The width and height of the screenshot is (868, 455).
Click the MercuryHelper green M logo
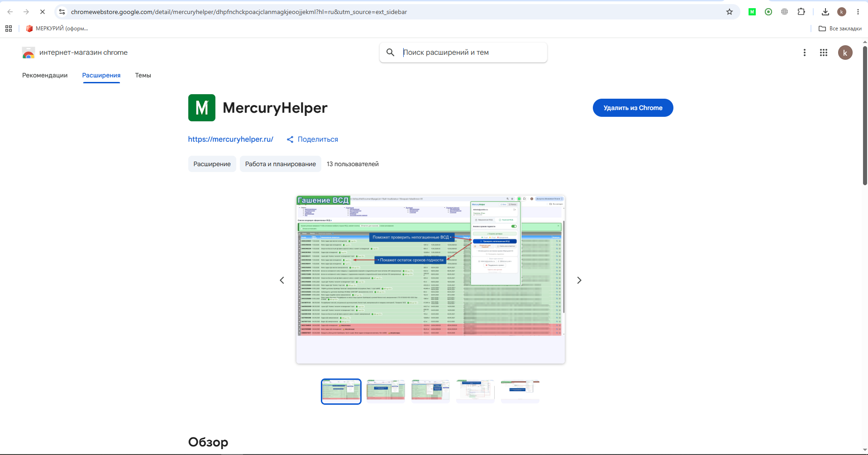[202, 108]
